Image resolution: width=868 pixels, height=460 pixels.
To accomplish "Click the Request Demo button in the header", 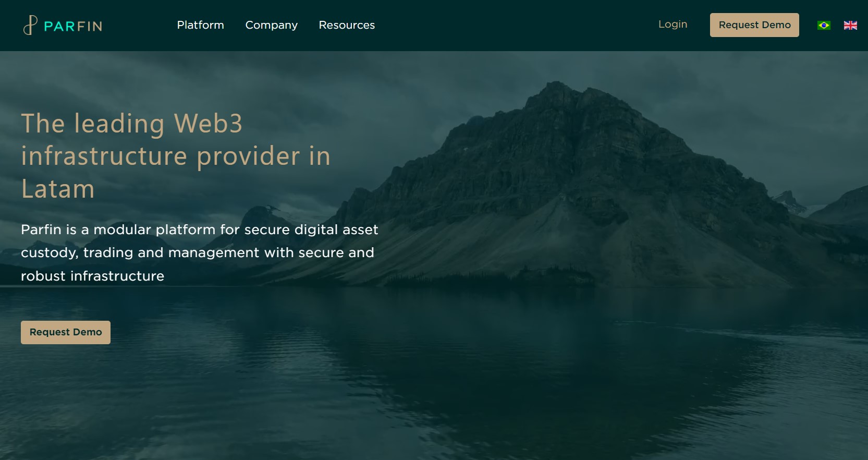I will click(754, 25).
